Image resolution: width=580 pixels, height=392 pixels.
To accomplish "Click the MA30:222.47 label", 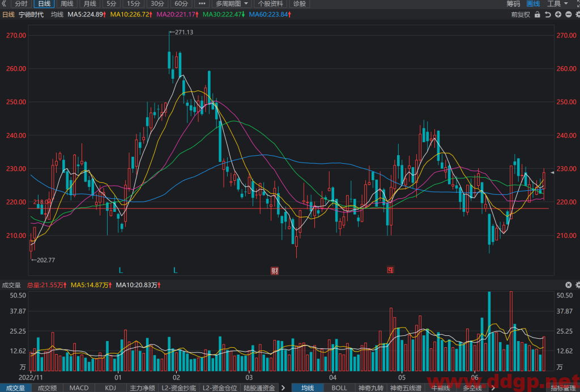I will pyautogui.click(x=224, y=14).
